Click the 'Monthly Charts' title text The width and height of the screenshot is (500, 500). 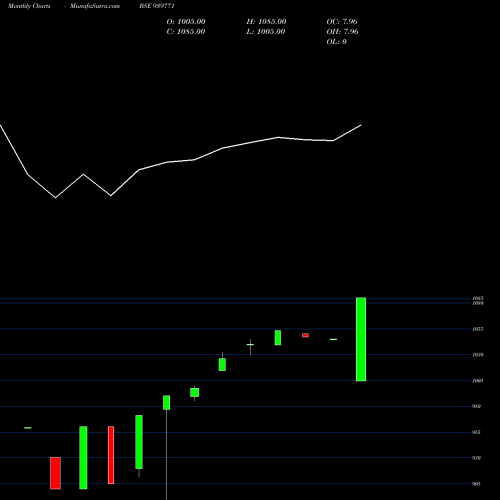(x=29, y=6)
